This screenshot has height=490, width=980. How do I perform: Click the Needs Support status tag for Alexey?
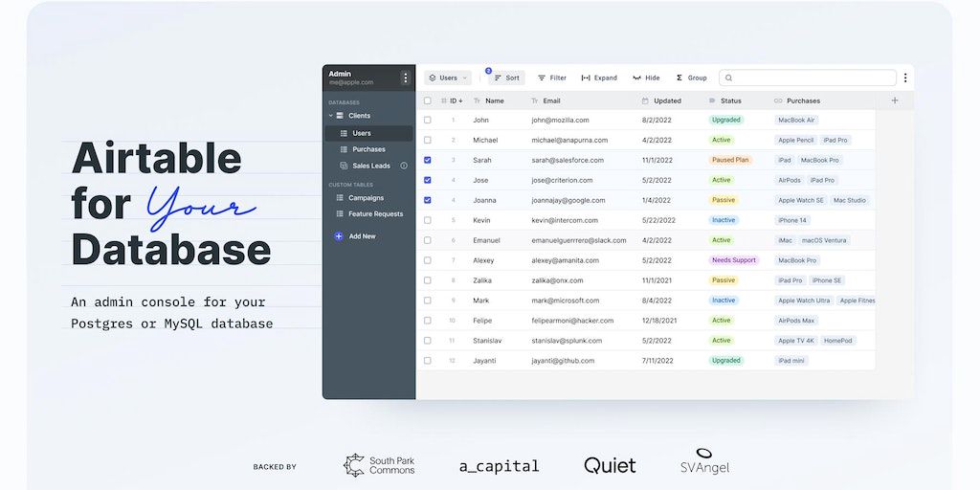point(734,260)
